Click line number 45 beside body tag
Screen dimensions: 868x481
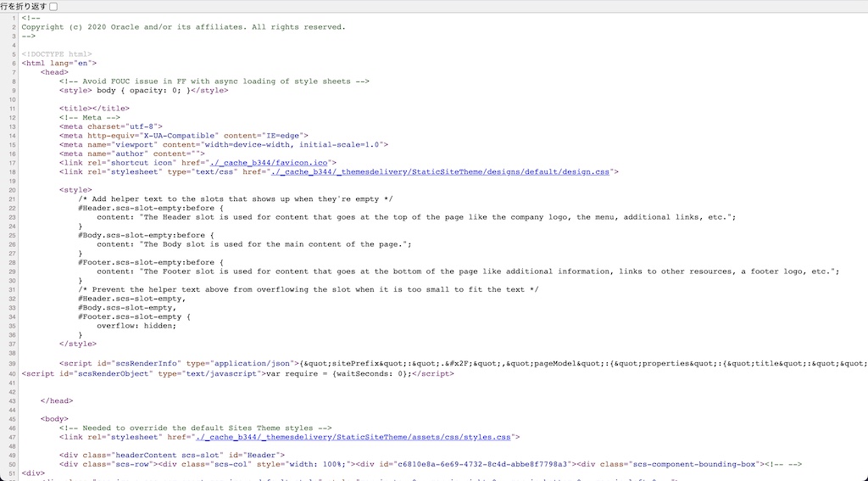pos(13,418)
